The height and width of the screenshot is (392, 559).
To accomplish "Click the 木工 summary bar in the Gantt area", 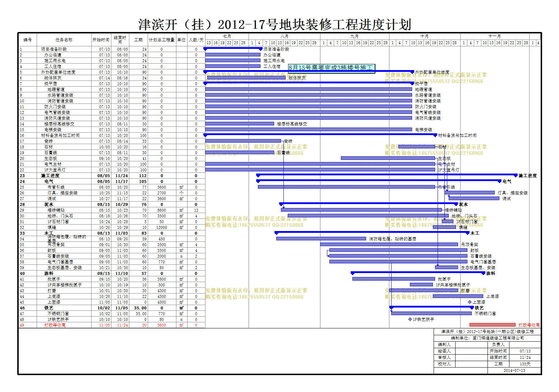I will pos(372,232).
